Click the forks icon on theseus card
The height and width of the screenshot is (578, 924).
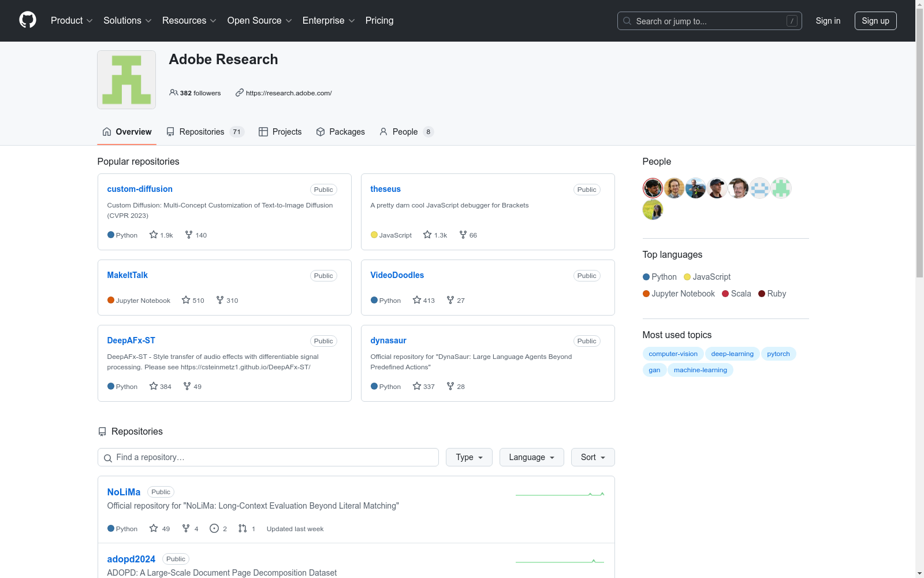click(463, 235)
